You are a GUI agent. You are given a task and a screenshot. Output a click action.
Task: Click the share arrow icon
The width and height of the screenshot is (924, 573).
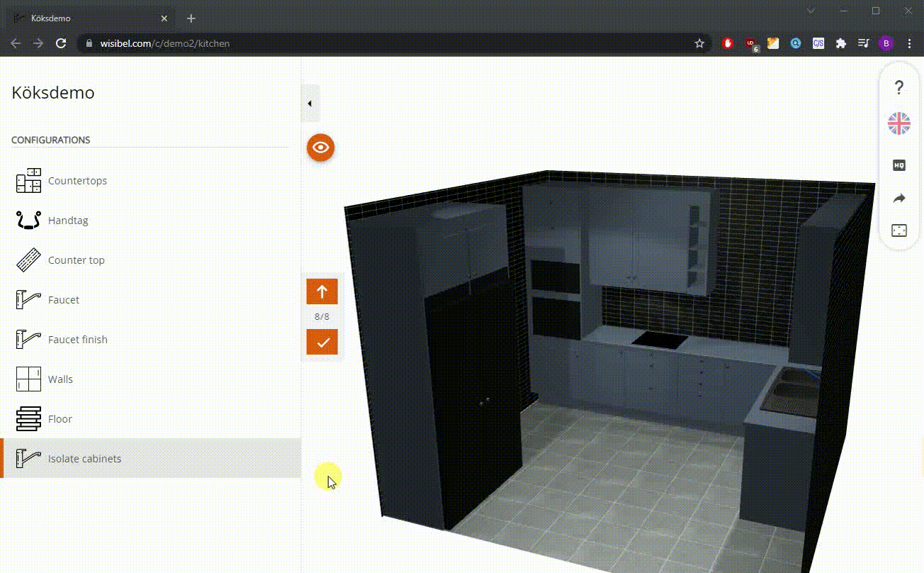pos(898,199)
